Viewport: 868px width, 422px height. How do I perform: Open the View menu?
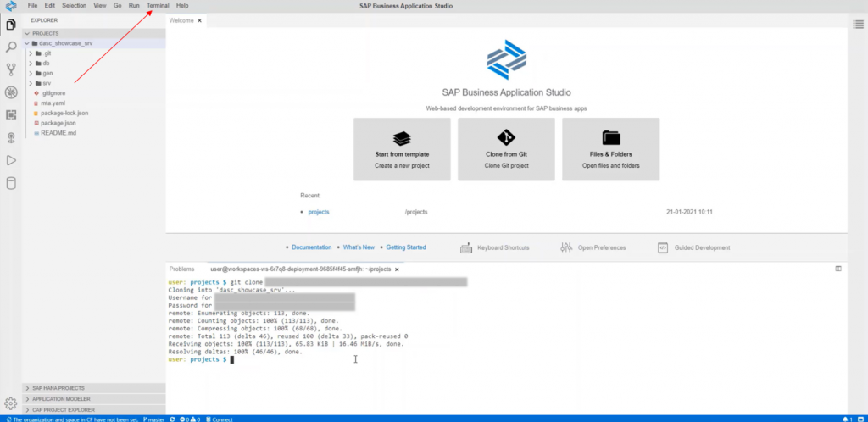(x=100, y=6)
